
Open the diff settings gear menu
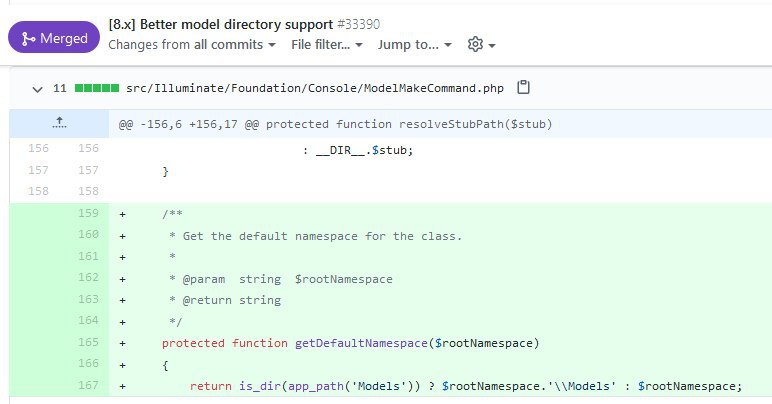(x=481, y=45)
